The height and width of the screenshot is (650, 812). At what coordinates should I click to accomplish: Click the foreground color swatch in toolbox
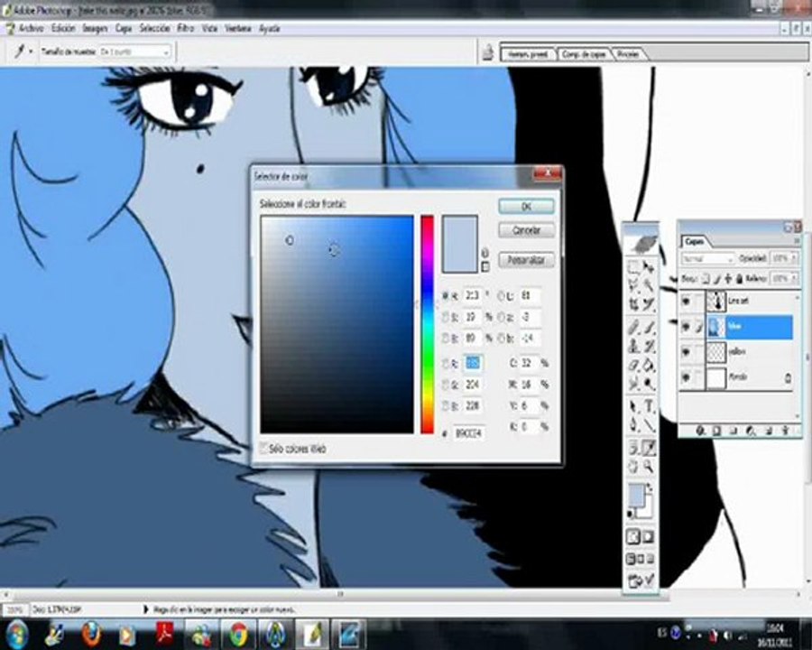(637, 495)
